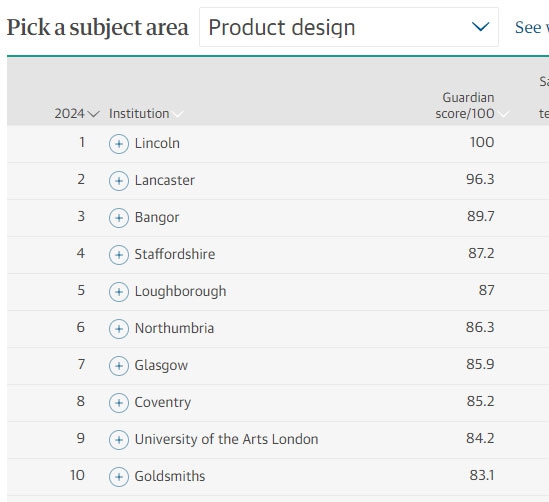Viewport: 549px width, 502px height.
Task: Click the Lincoln institution name
Action: (157, 143)
